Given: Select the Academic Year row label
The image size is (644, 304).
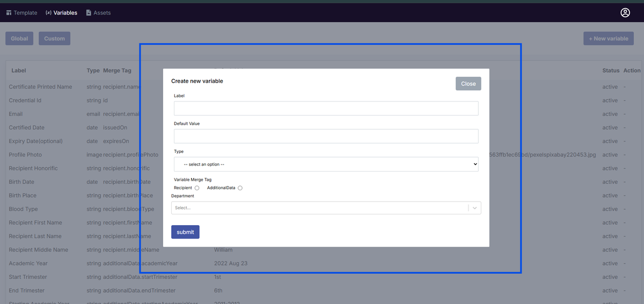Looking at the screenshot, I should (28, 264).
